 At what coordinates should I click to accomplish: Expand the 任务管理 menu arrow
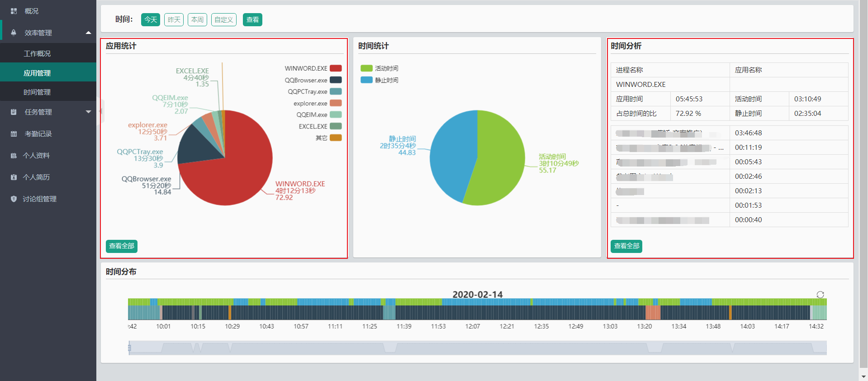[x=88, y=112]
